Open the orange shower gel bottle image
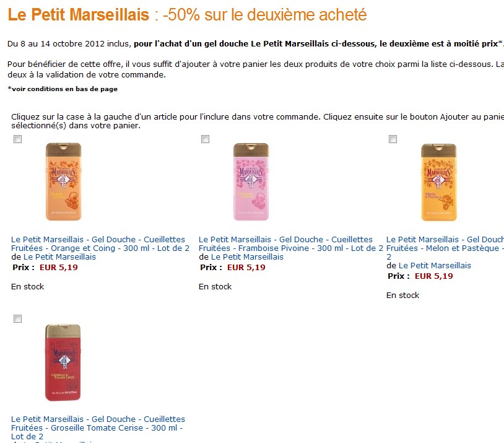The height and width of the screenshot is (443, 504). click(63, 182)
